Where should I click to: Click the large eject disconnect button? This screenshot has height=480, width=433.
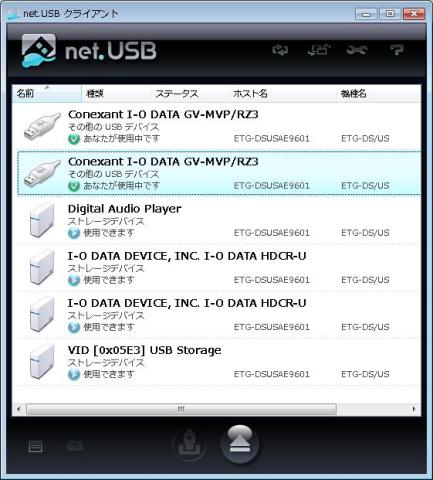coord(240,445)
